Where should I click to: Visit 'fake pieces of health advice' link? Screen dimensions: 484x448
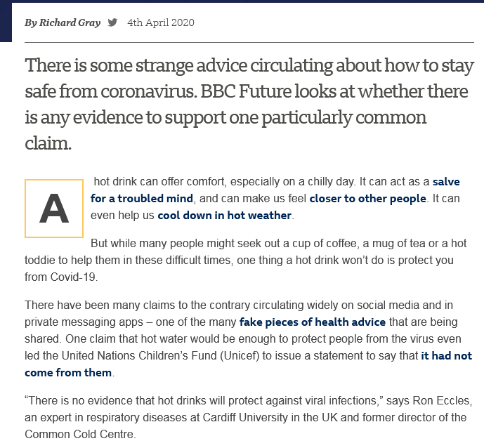point(313,322)
